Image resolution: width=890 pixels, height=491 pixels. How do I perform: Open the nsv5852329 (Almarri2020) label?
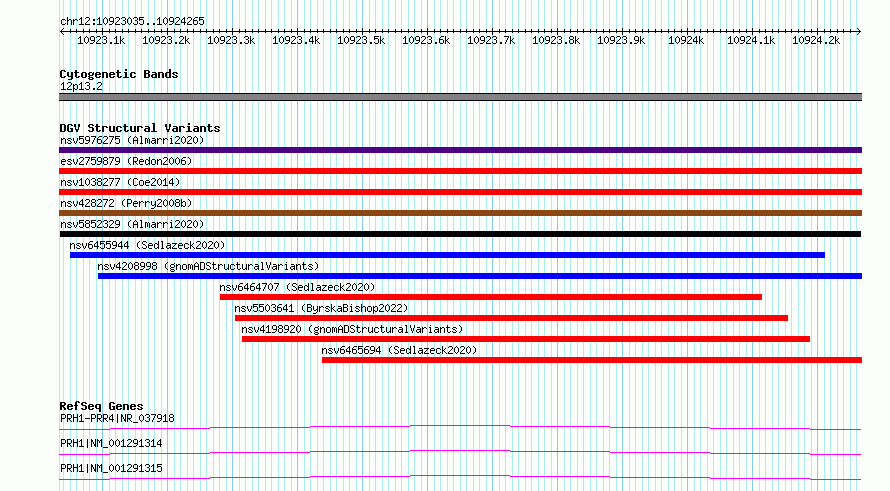coord(132,224)
